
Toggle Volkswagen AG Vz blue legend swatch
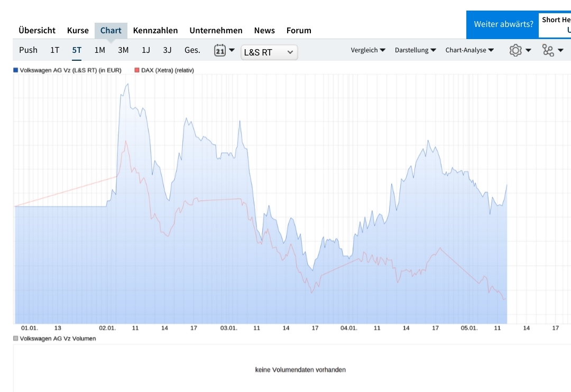tap(16, 70)
